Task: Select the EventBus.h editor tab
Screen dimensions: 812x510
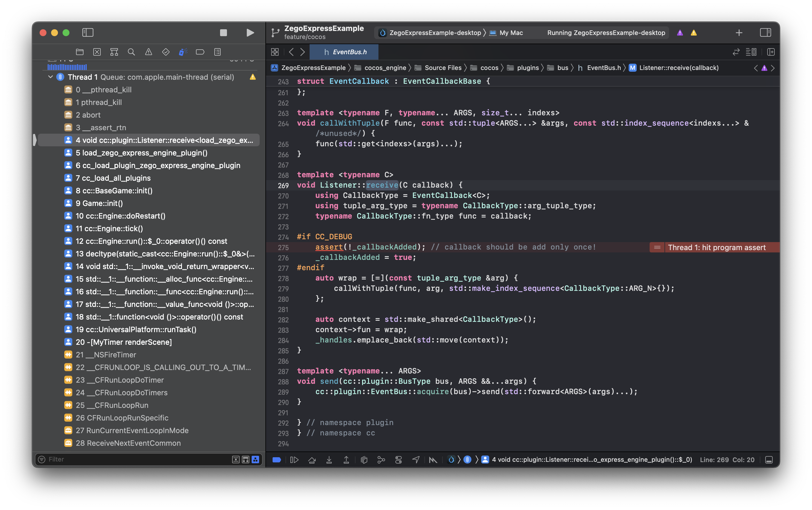Action: 344,52
